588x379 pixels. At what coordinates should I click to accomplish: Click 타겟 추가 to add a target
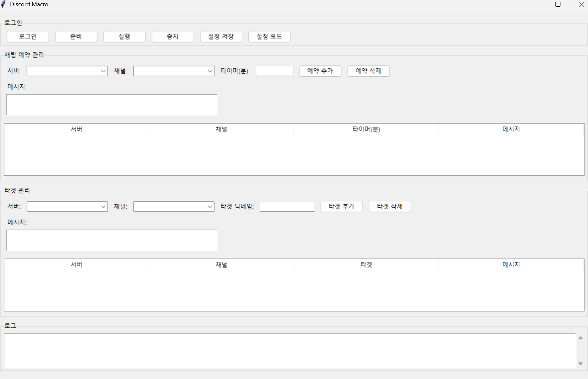click(342, 206)
